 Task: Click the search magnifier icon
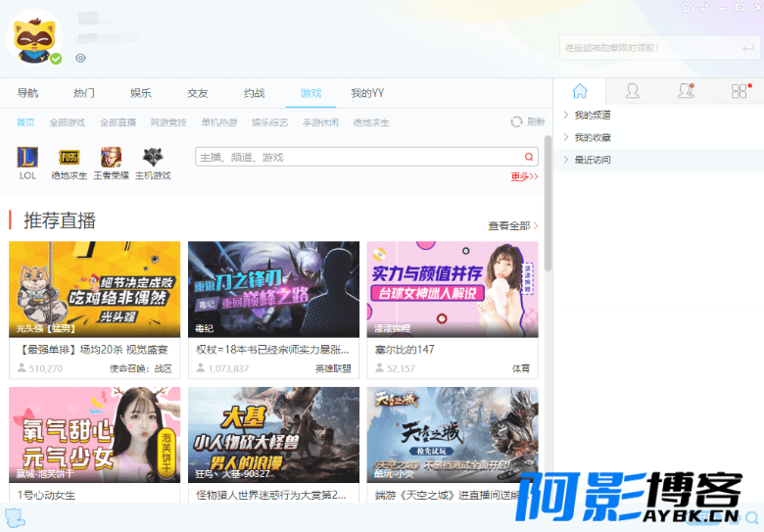pyautogui.click(x=530, y=157)
